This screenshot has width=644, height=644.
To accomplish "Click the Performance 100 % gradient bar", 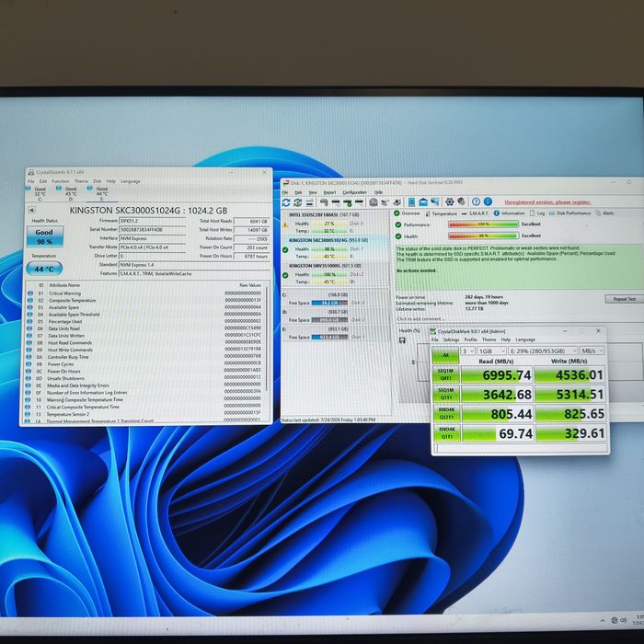I will coord(483,224).
